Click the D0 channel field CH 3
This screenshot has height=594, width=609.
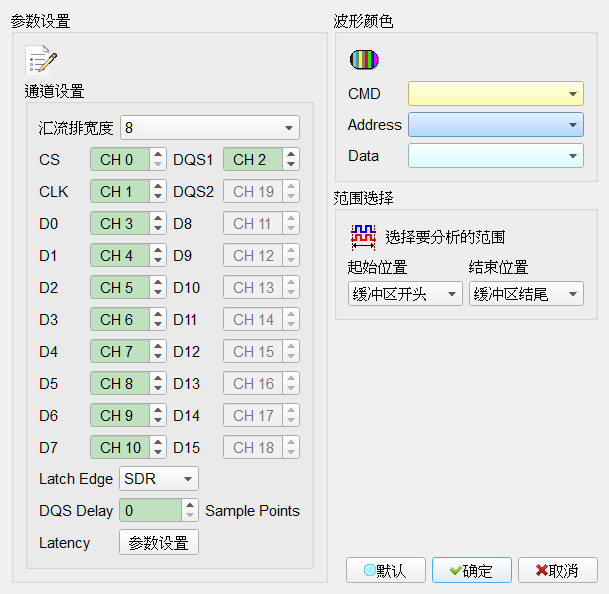pyautogui.click(x=120, y=223)
